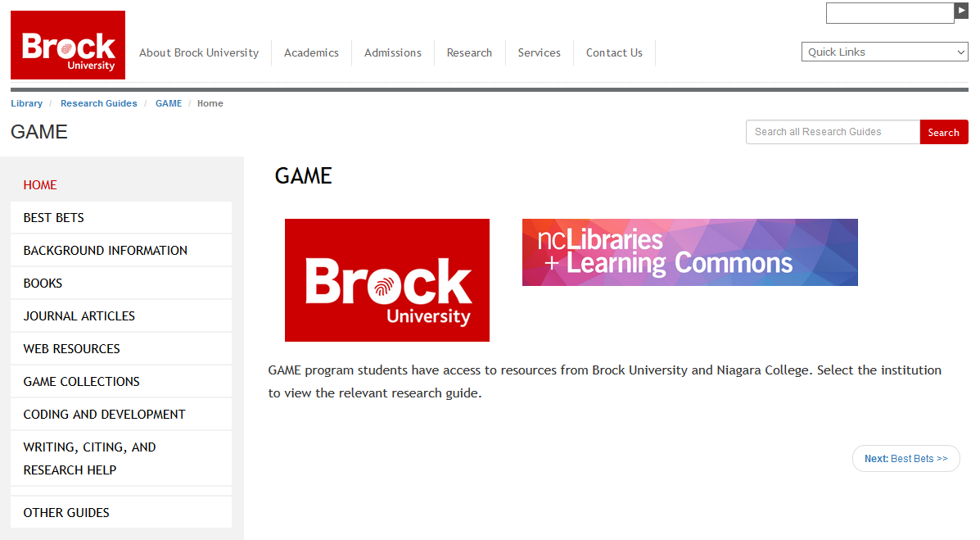Image resolution: width=980 pixels, height=540 pixels.
Task: Open CODING AND DEVELOPMENT sidebar page
Action: tap(121, 415)
